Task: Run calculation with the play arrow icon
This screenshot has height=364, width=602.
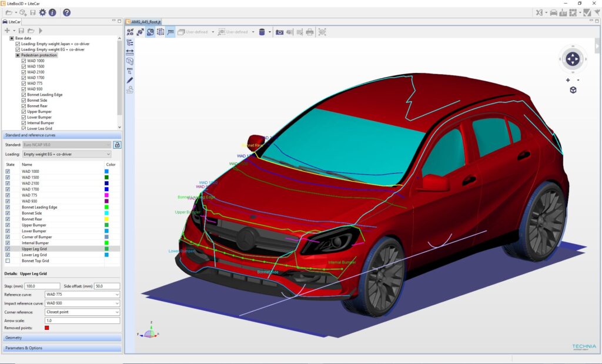Action: tap(41, 31)
